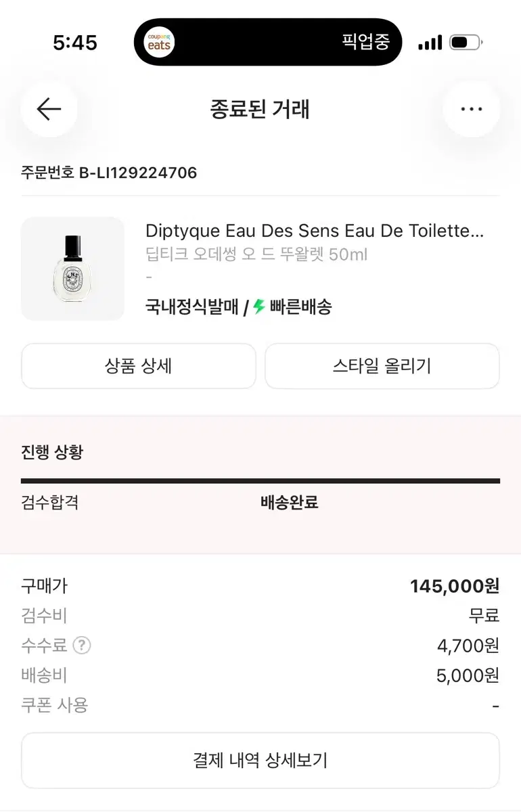The width and height of the screenshot is (521, 812).
Task: Open the Diptyque perfume bottle thumbnail
Action: (x=72, y=269)
